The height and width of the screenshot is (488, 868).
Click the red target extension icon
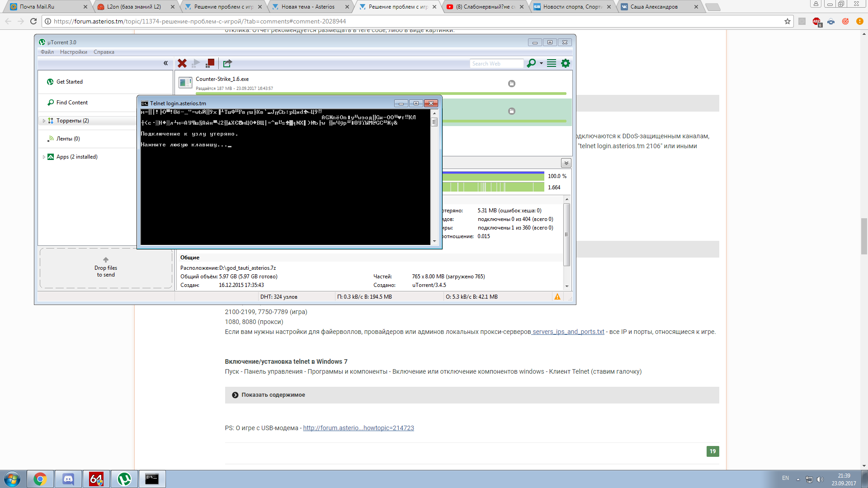pyautogui.click(x=845, y=21)
